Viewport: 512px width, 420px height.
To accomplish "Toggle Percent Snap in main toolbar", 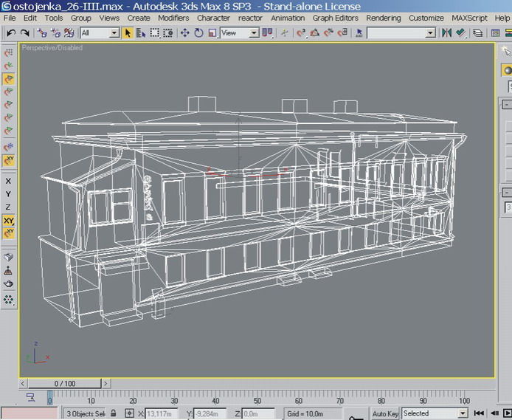I will click(328, 33).
